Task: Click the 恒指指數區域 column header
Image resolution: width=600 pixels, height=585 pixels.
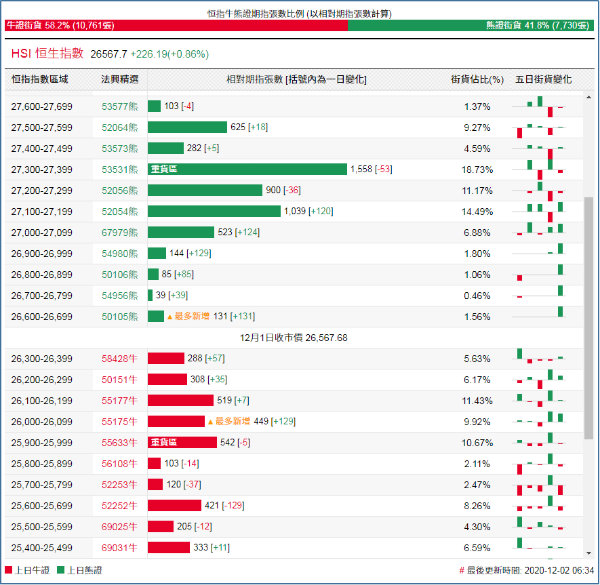Action: 40,79
